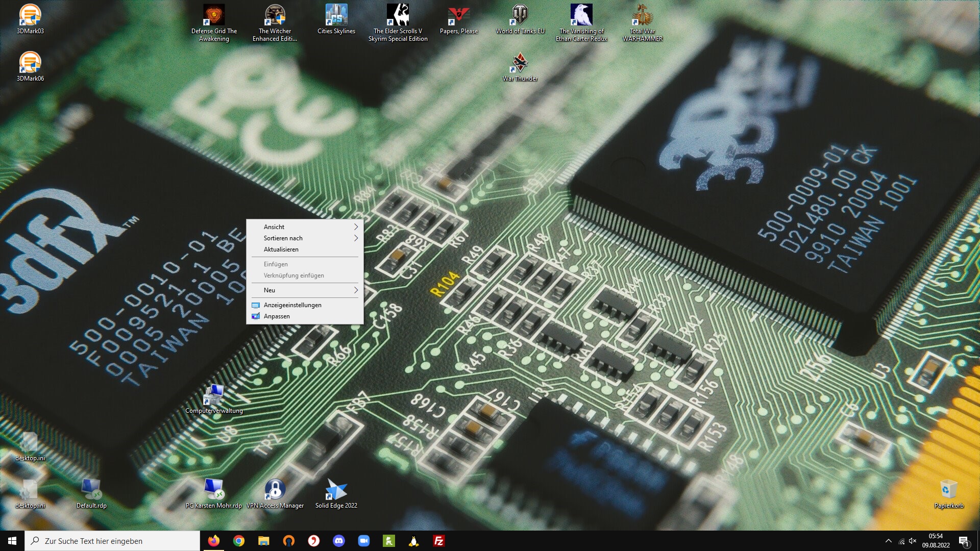The image size is (980, 551).
Task: Open the notification center with one alert
Action: [964, 541]
